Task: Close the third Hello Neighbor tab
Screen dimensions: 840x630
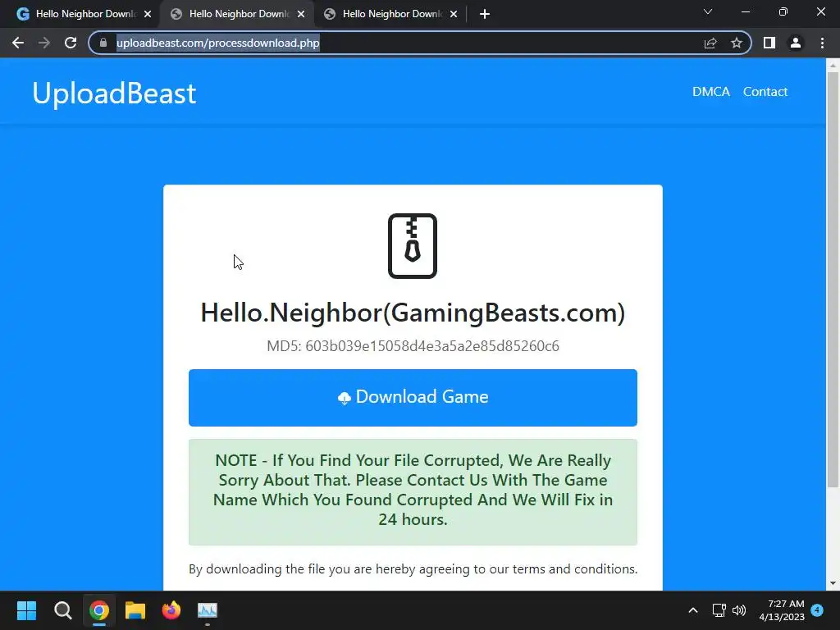Action: click(x=454, y=14)
